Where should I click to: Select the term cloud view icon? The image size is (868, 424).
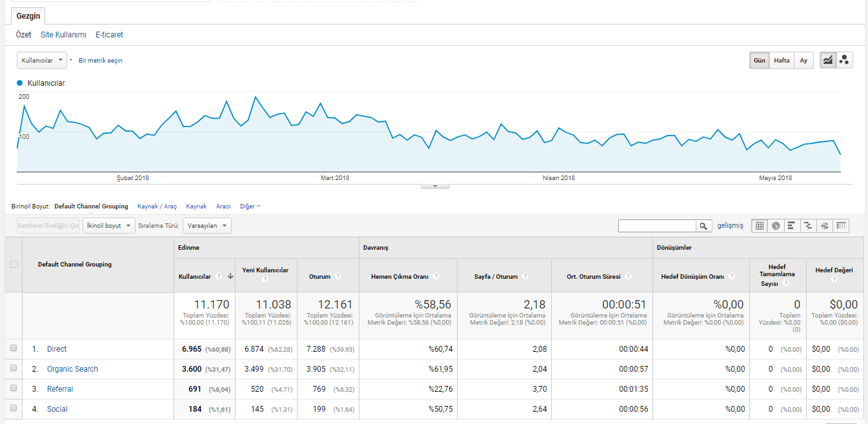point(825,226)
